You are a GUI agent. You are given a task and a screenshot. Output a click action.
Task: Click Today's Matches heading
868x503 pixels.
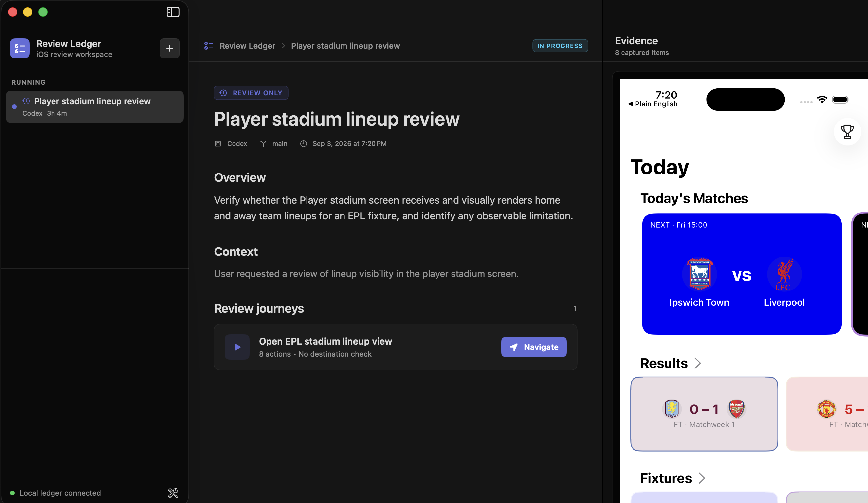pos(694,199)
